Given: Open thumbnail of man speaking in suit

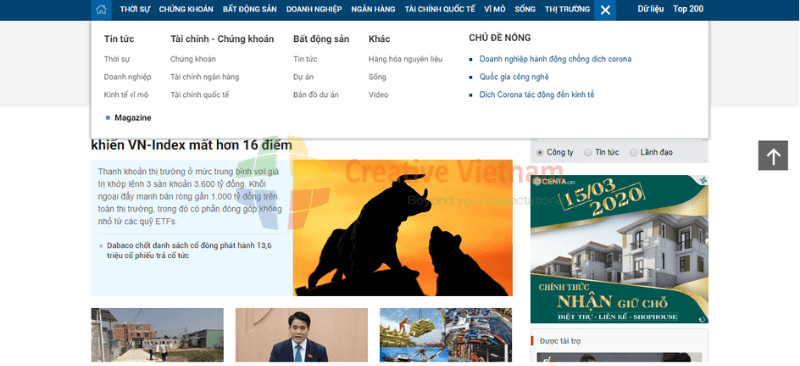Looking at the screenshot, I should coord(301,335).
